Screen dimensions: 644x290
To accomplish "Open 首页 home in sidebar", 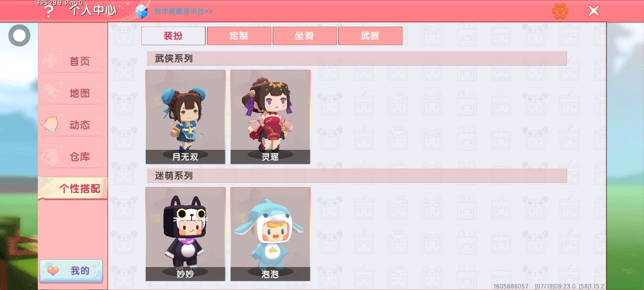I will (x=73, y=61).
